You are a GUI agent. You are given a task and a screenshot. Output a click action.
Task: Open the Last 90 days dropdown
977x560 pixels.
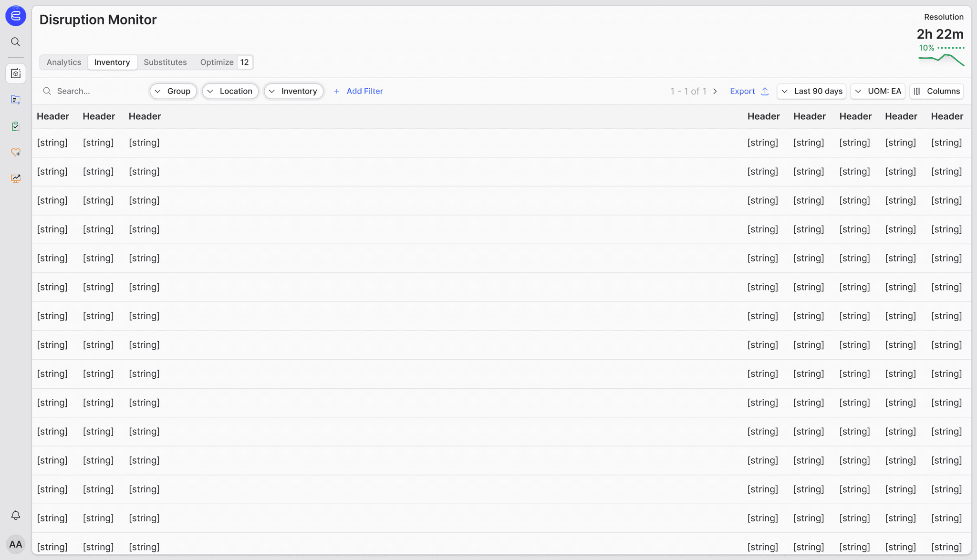(811, 91)
